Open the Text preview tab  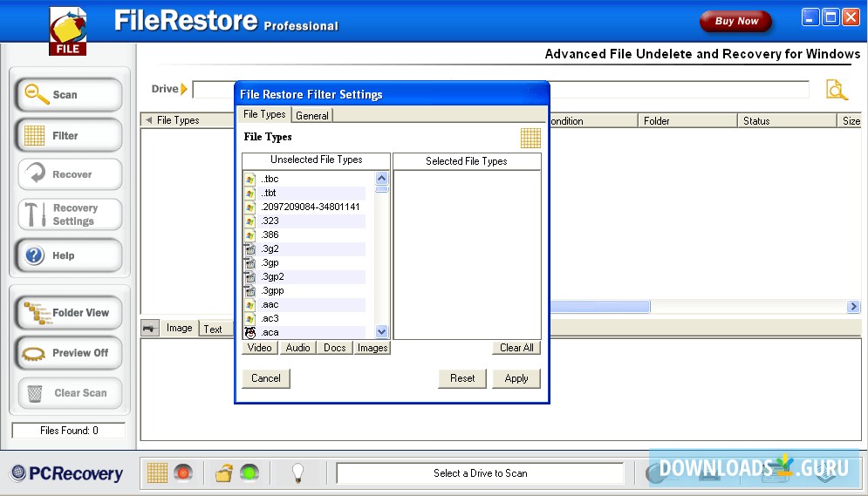213,329
